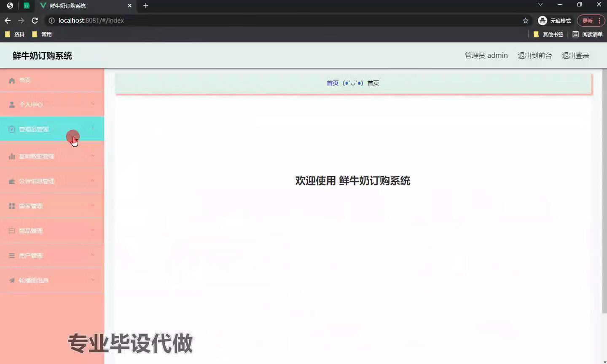Open the 首页 sidebar menu item
Viewport: 607px width, 364px height.
click(52, 80)
